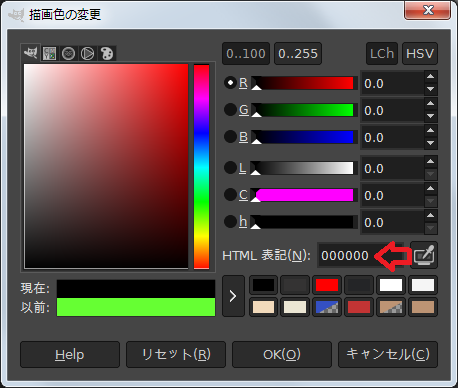Click the magenta C chroma slider
This screenshot has height=388, width=458.
point(304,195)
